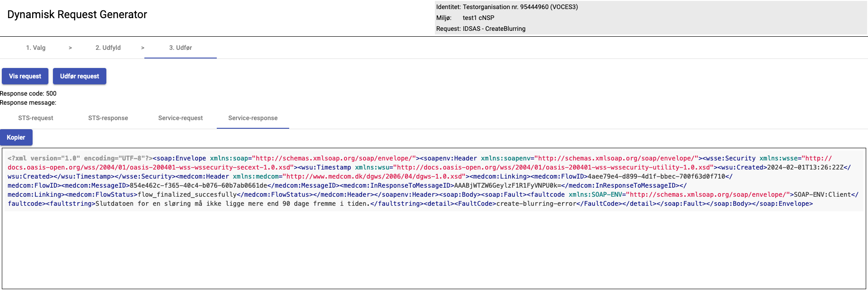Select the Service-response tab
The height and width of the screenshot is (291, 868).
253,118
